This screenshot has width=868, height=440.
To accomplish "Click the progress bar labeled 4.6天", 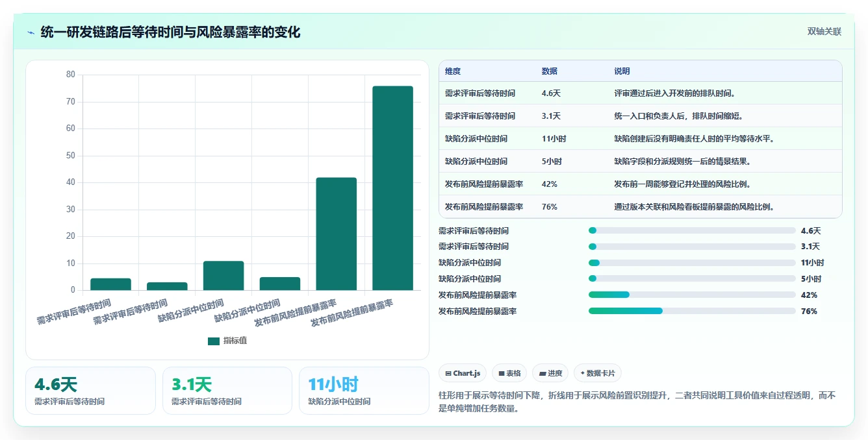I will 692,230.
